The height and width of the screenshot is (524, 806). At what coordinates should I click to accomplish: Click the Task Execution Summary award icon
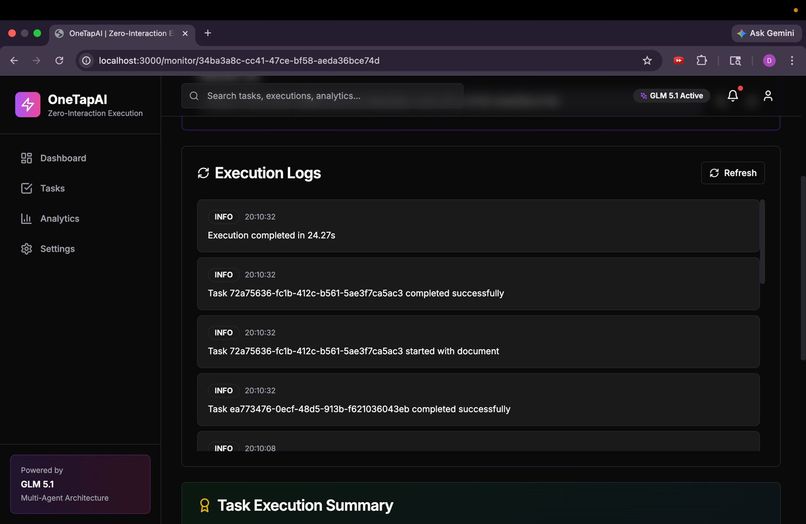coord(205,505)
